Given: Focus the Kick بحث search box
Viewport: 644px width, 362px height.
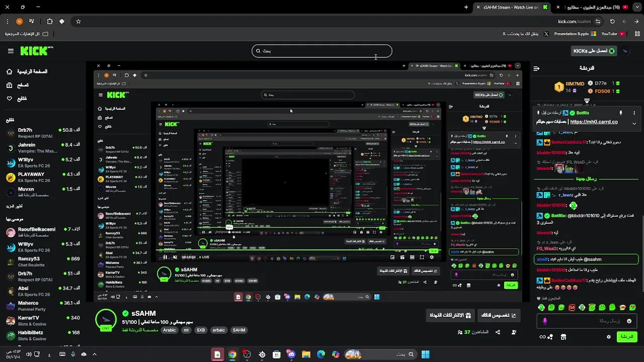Looking at the screenshot, I should pyautogui.click(x=322, y=51).
